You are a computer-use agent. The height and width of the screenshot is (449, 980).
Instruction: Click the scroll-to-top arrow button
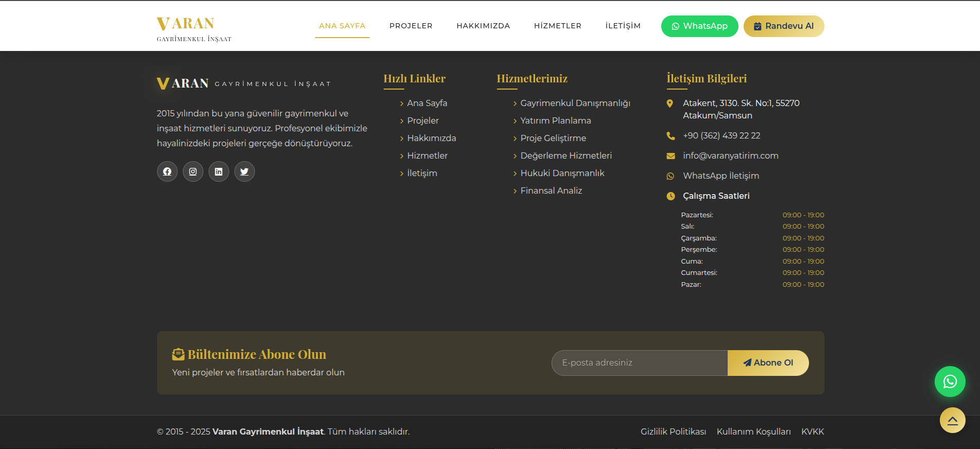pos(952,420)
